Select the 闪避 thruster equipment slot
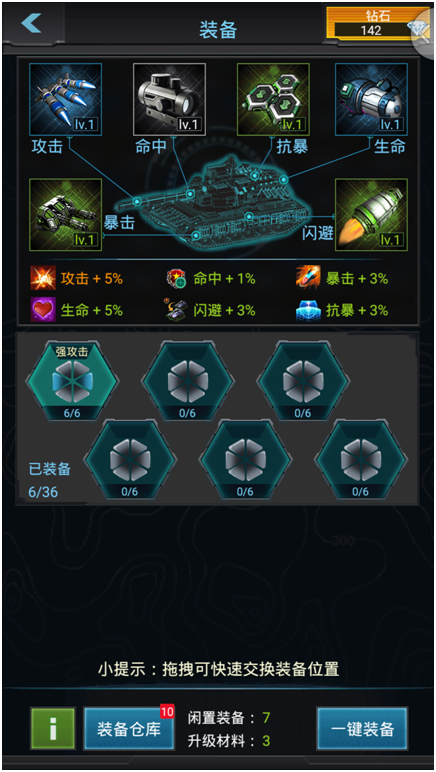The width and height of the screenshot is (436, 772). pos(372,215)
